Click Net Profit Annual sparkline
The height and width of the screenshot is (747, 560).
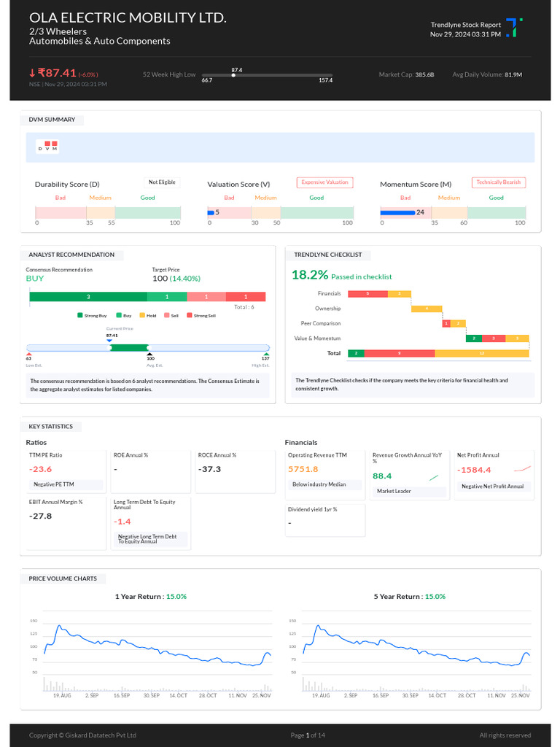(522, 469)
